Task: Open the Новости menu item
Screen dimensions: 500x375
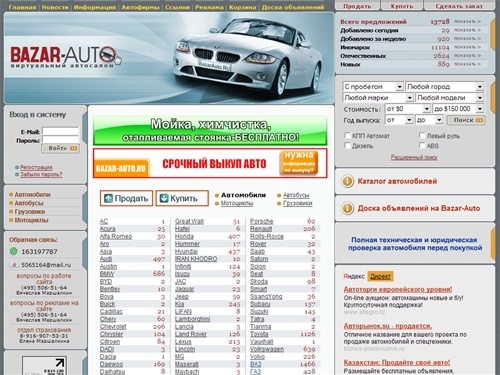Action: pyautogui.click(x=55, y=7)
